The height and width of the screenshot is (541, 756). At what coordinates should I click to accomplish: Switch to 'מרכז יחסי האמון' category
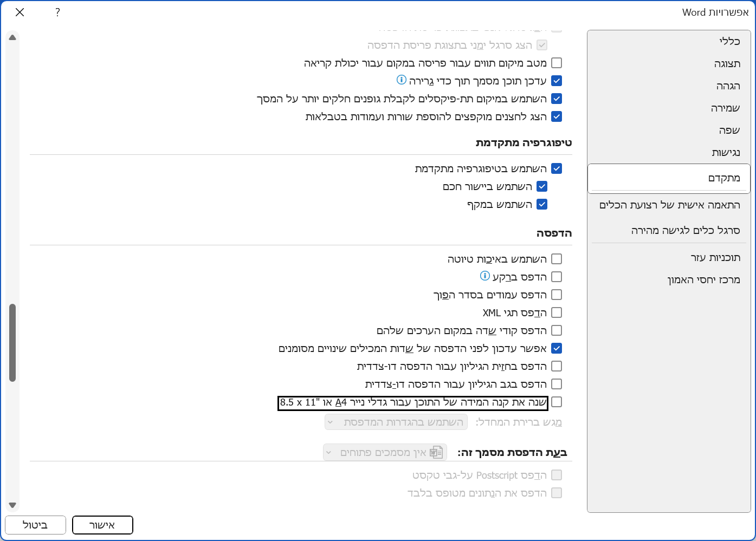[x=703, y=280]
